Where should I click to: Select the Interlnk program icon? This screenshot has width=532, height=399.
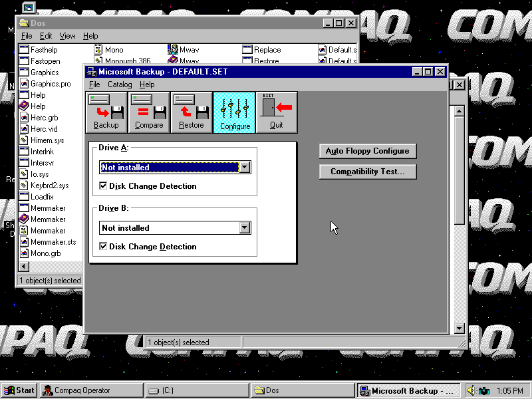click(24, 152)
